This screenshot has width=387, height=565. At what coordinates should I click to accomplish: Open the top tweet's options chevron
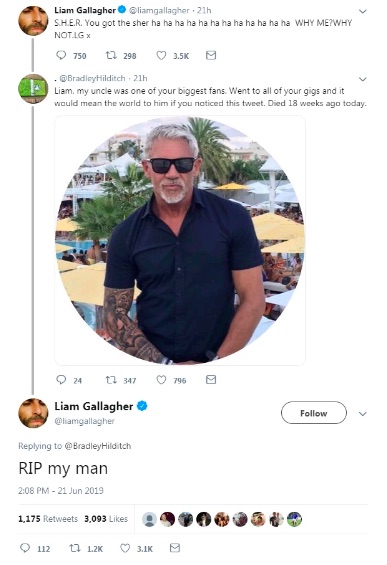[x=362, y=12]
